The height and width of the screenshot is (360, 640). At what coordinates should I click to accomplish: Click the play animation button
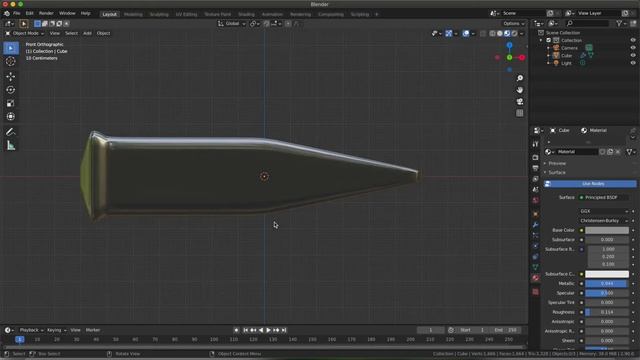point(268,330)
